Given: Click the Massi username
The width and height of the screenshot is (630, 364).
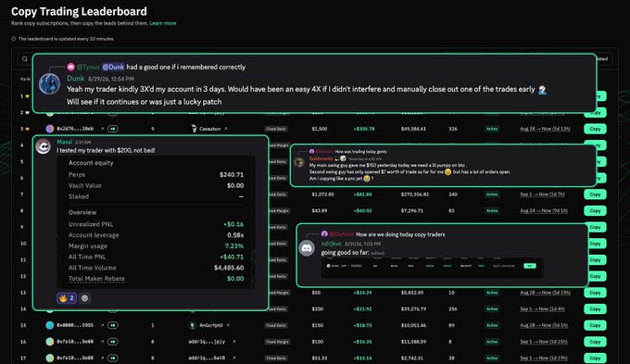Looking at the screenshot, I should tap(64, 142).
